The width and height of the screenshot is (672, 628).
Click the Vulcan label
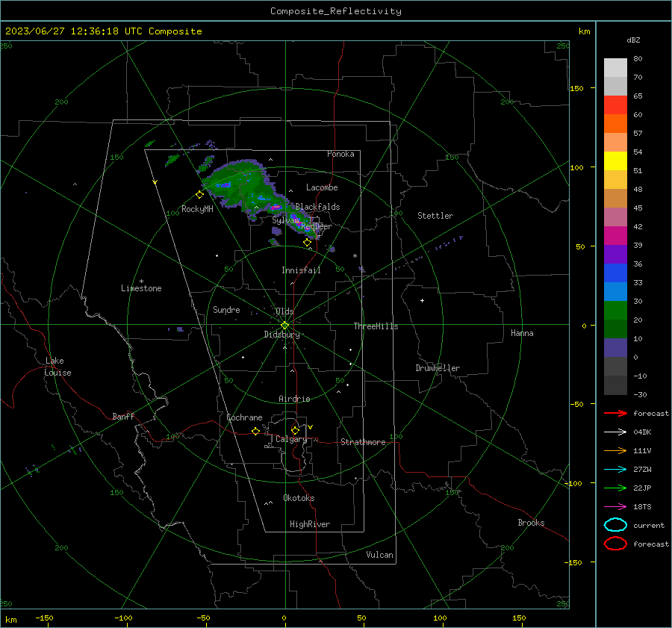[379, 555]
